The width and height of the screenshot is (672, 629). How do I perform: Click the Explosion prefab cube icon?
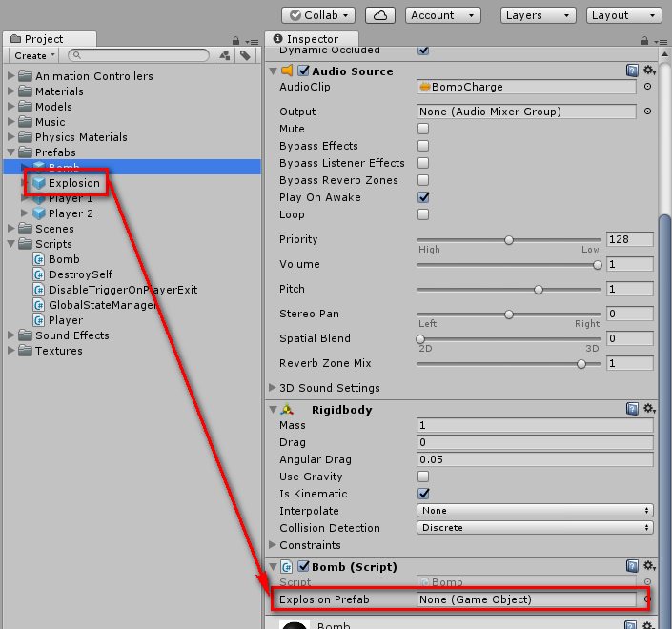[39, 183]
